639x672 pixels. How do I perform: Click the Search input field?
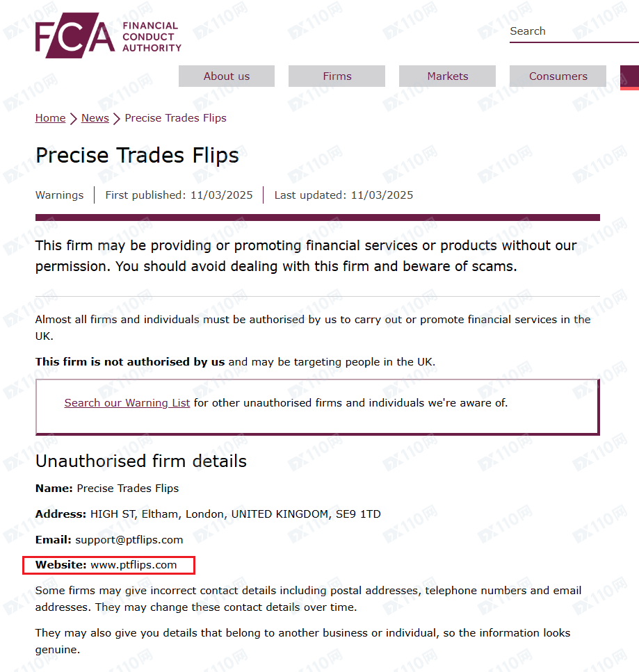tap(574, 31)
